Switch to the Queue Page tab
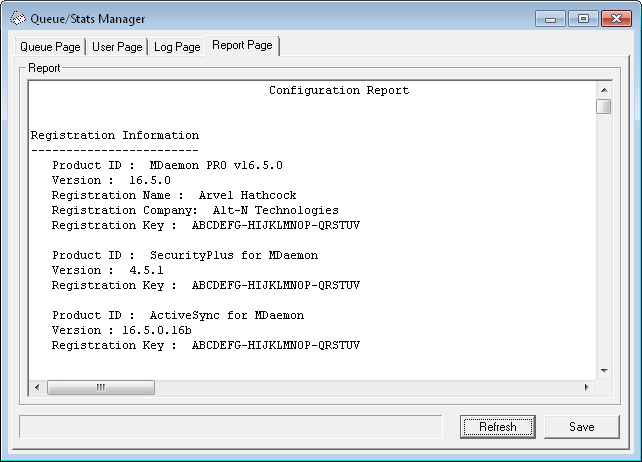 point(51,47)
